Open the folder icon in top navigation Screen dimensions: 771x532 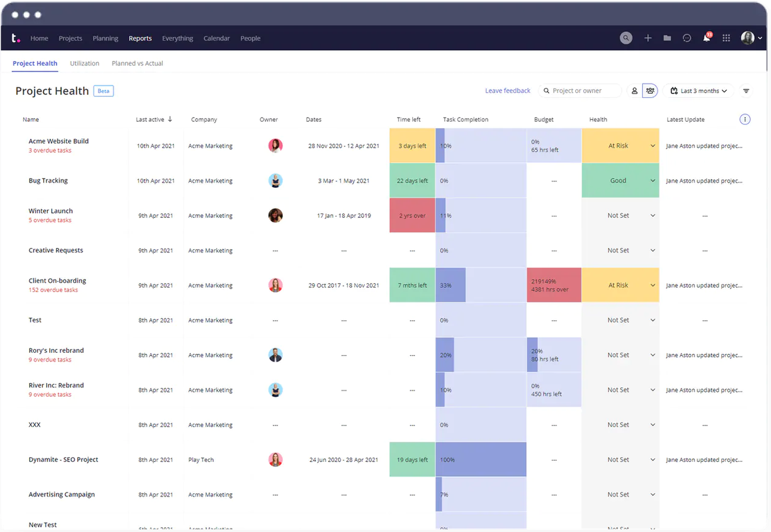(x=667, y=38)
